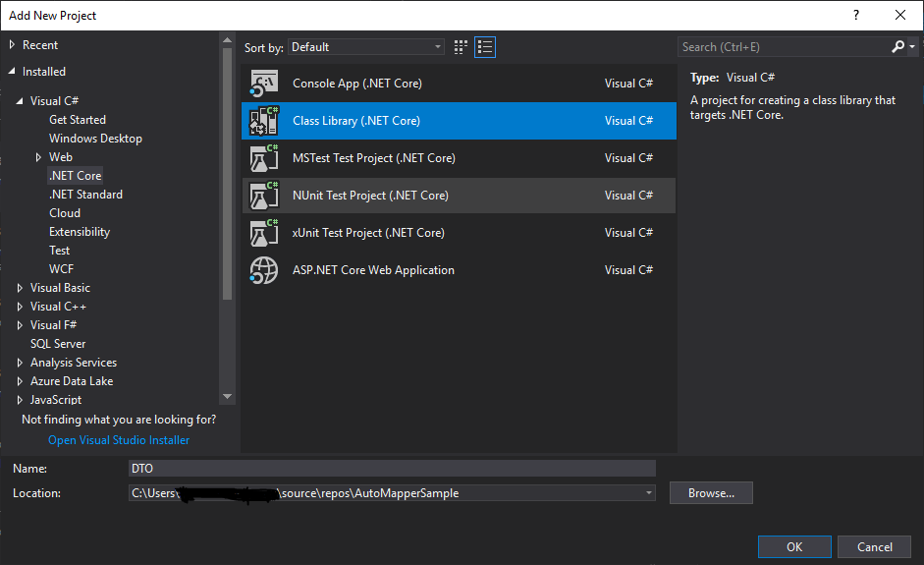Open the help question mark button

(x=856, y=16)
